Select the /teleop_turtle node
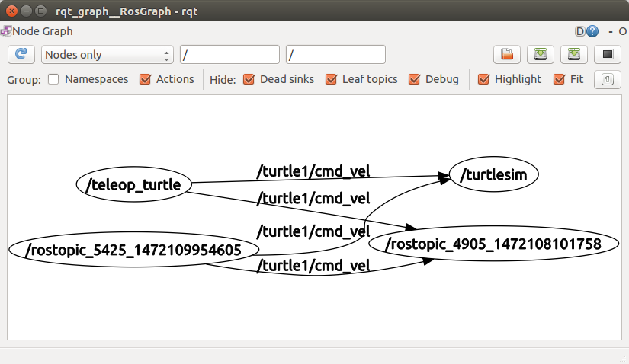The image size is (629, 364). coord(134,184)
